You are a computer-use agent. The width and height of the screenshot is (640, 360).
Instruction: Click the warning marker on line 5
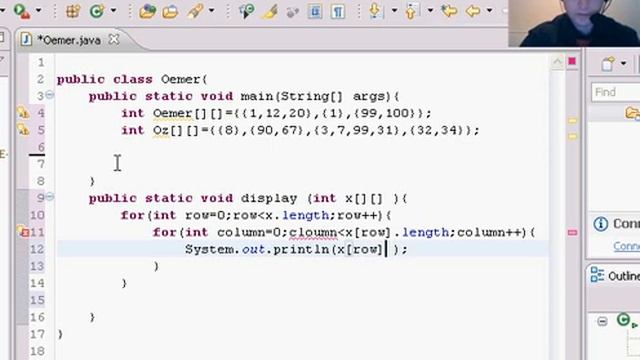pyautogui.click(x=23, y=130)
